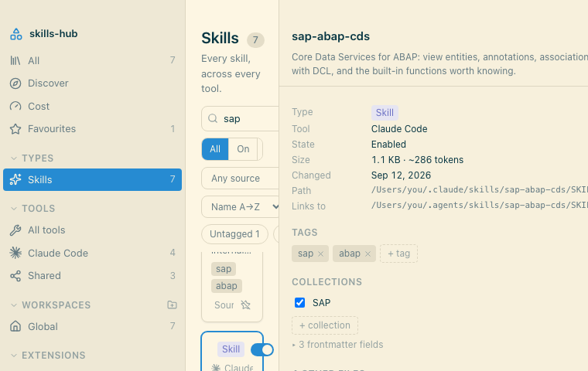Image resolution: width=588 pixels, height=371 pixels.
Task: Add a workspace with the folder-plus icon
Action: tap(172, 305)
